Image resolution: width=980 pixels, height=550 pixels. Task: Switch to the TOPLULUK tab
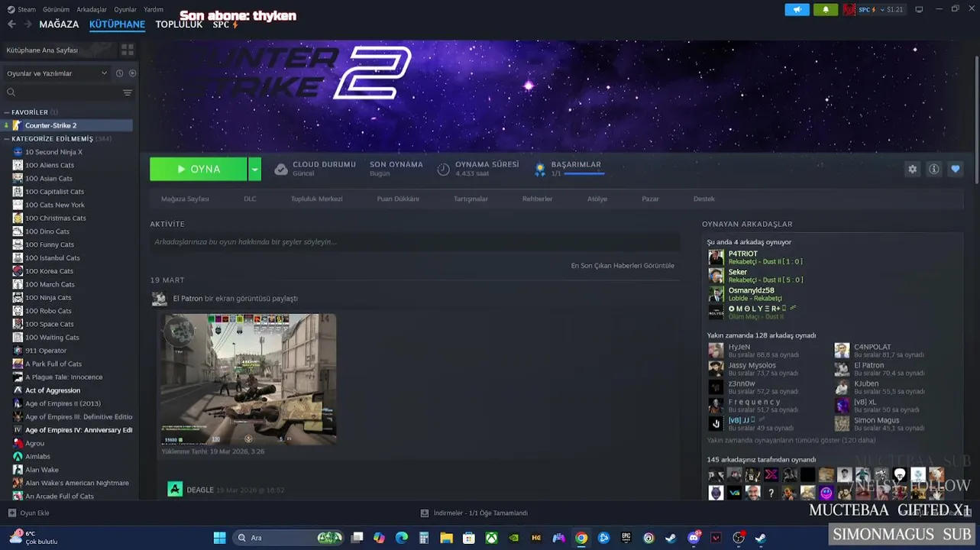click(179, 24)
